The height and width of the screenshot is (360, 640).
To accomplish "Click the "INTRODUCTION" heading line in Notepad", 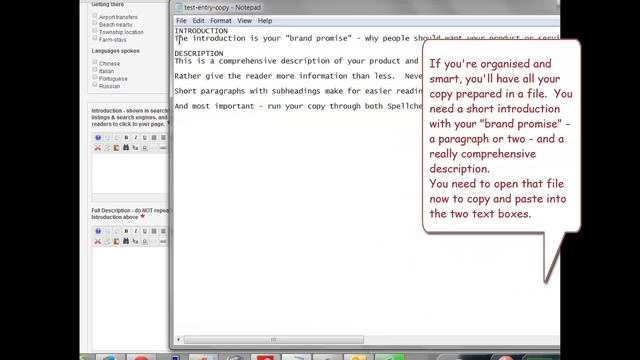I will pos(201,31).
